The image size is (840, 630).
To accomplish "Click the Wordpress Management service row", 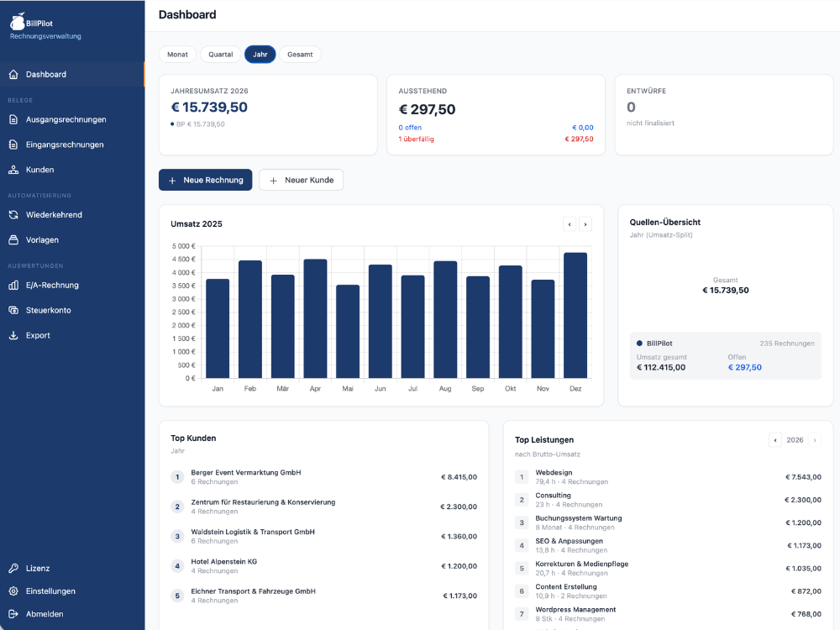I will click(x=668, y=614).
